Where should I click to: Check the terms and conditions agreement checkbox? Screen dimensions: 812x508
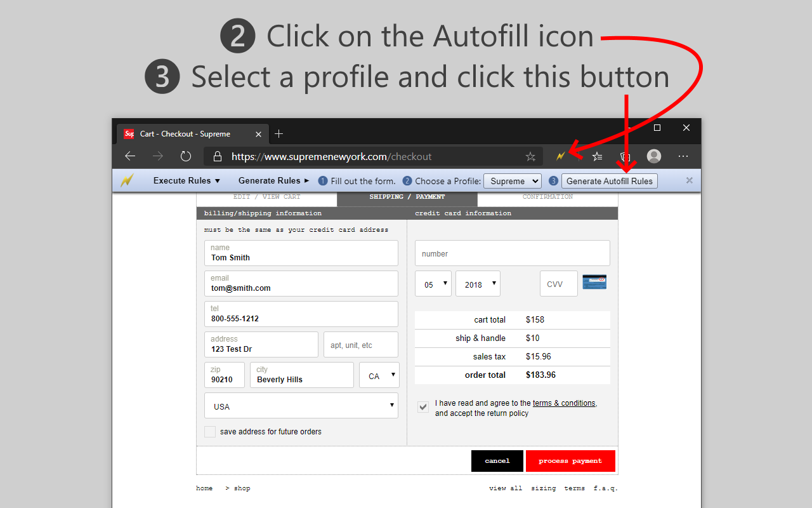coord(422,406)
